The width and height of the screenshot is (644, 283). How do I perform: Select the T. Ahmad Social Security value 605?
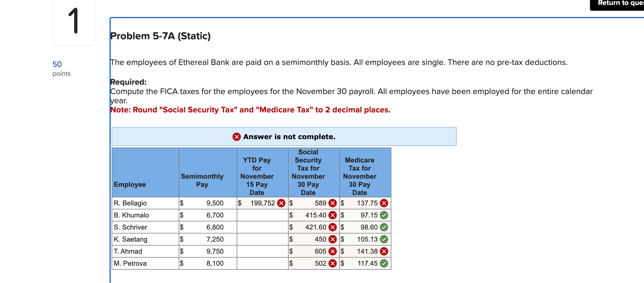320,251
